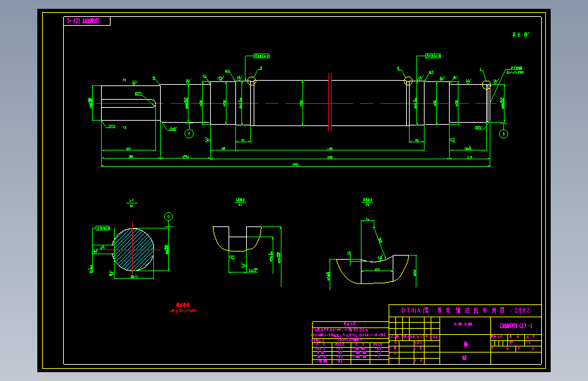Click the geometric tolerance frame above the right shoulder
Viewport: 588px width, 381px height.
[x=433, y=56]
